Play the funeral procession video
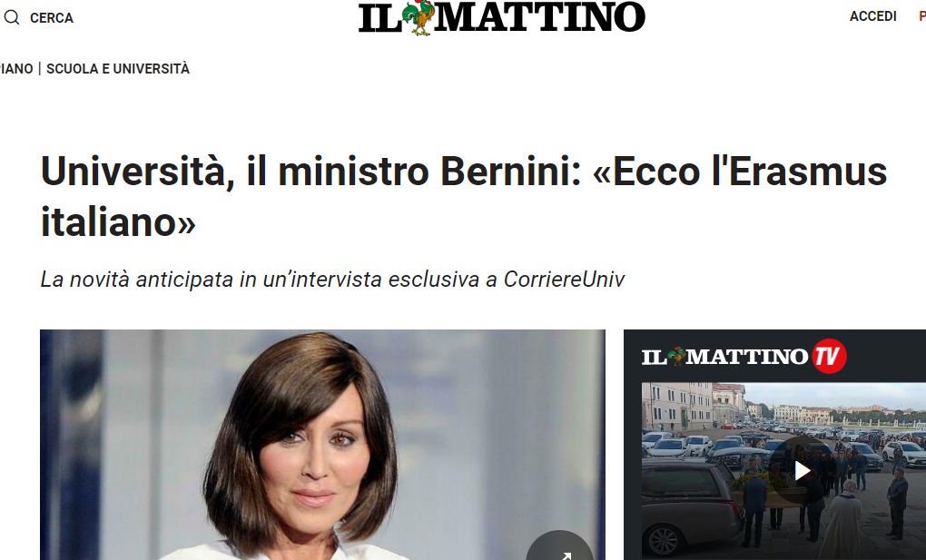Viewport: 926px width, 560px height. [802, 471]
